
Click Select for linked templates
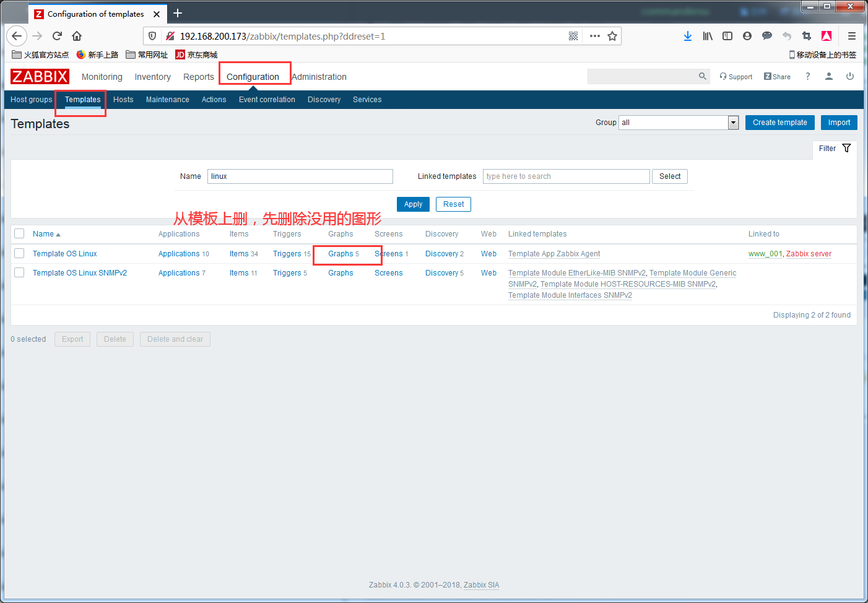[x=670, y=176]
